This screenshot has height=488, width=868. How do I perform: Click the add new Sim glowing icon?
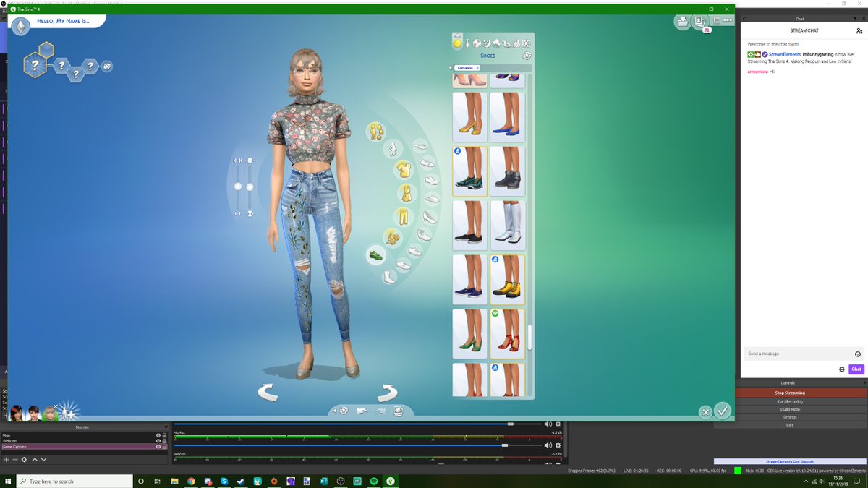pyautogui.click(x=67, y=411)
